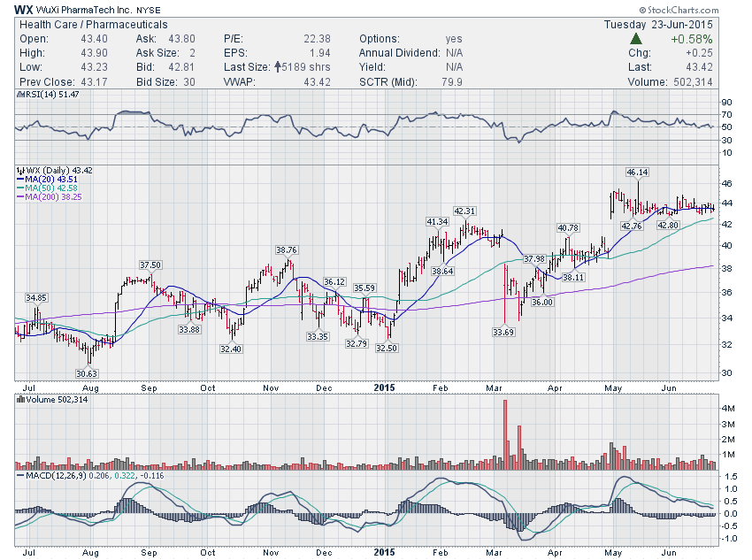The height and width of the screenshot is (560, 752).
Task: Click the 37.50 price label
Action: pyautogui.click(x=150, y=265)
